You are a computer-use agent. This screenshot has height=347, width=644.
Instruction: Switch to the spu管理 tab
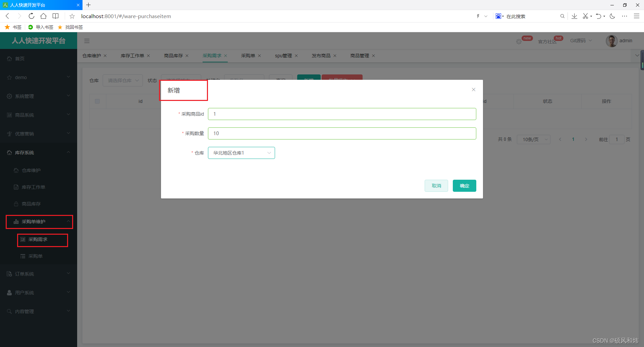tap(283, 56)
